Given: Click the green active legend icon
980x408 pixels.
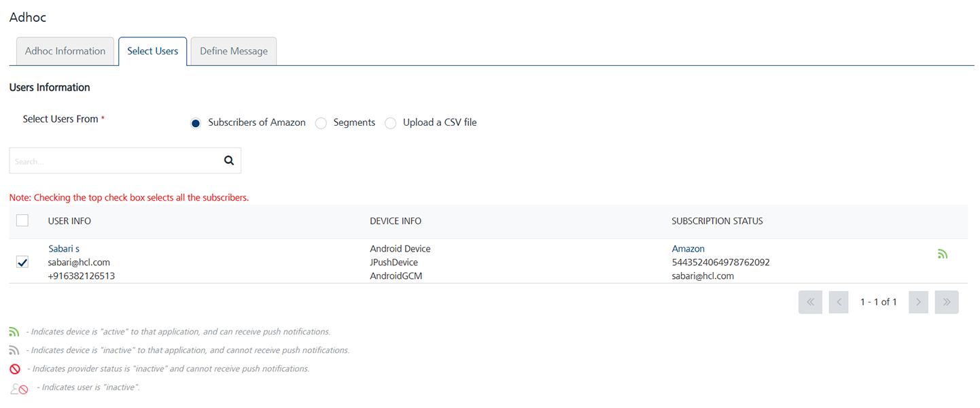Looking at the screenshot, I should tap(14, 332).
